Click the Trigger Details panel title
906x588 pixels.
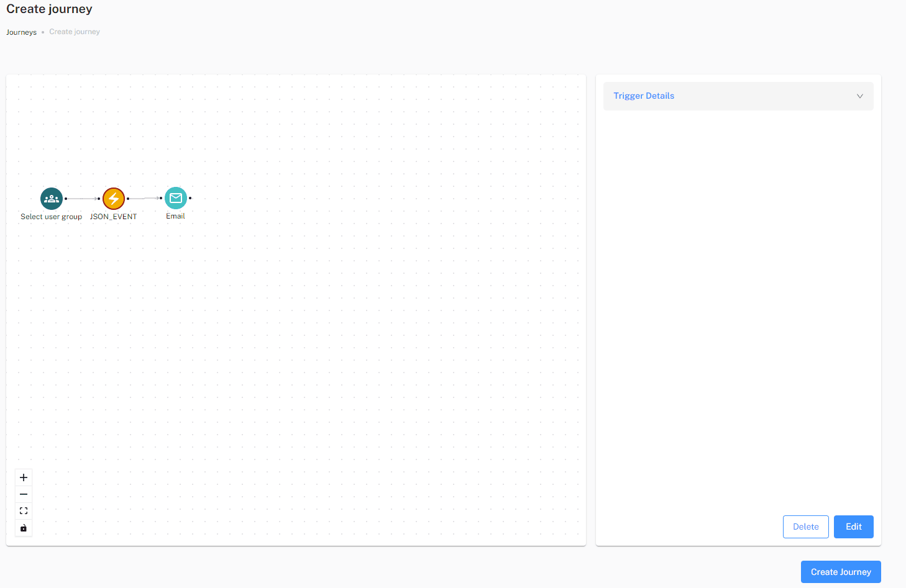point(644,96)
